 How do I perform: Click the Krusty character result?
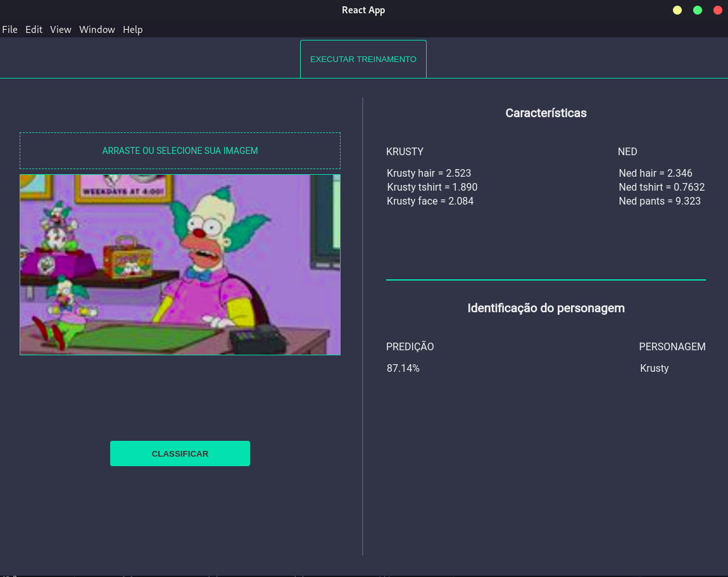654,369
